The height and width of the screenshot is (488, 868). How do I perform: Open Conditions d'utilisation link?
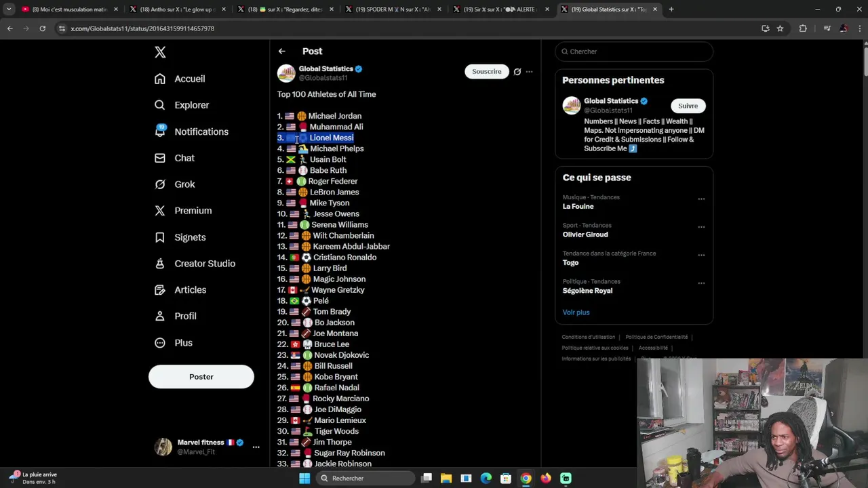pos(589,337)
